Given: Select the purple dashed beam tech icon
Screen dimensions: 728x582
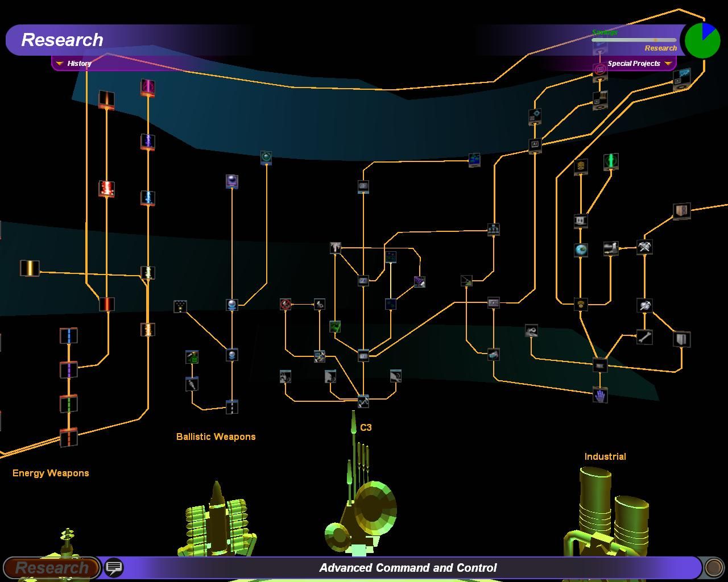Looking at the screenshot, I should click(x=69, y=370).
